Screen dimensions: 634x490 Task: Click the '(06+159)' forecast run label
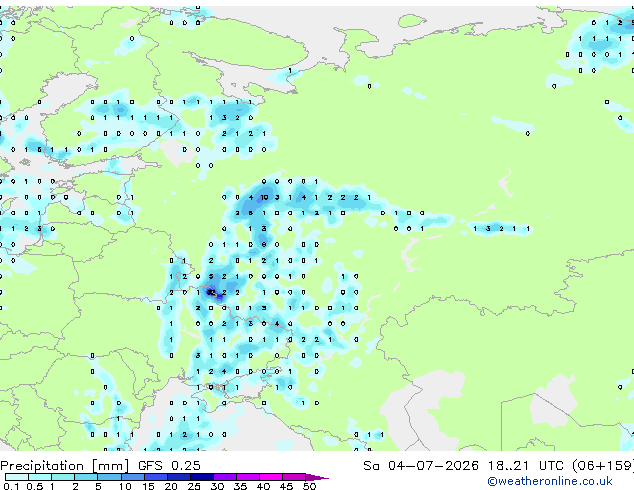click(603, 466)
